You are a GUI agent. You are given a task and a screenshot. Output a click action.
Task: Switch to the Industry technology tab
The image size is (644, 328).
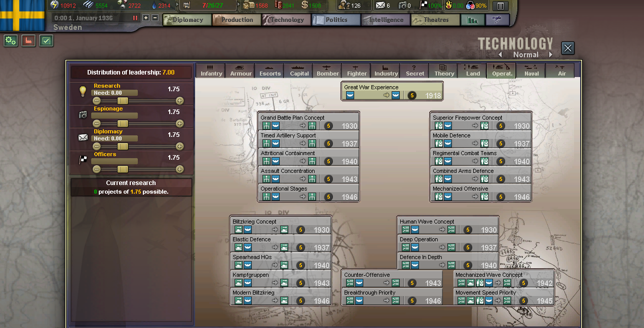(x=386, y=70)
